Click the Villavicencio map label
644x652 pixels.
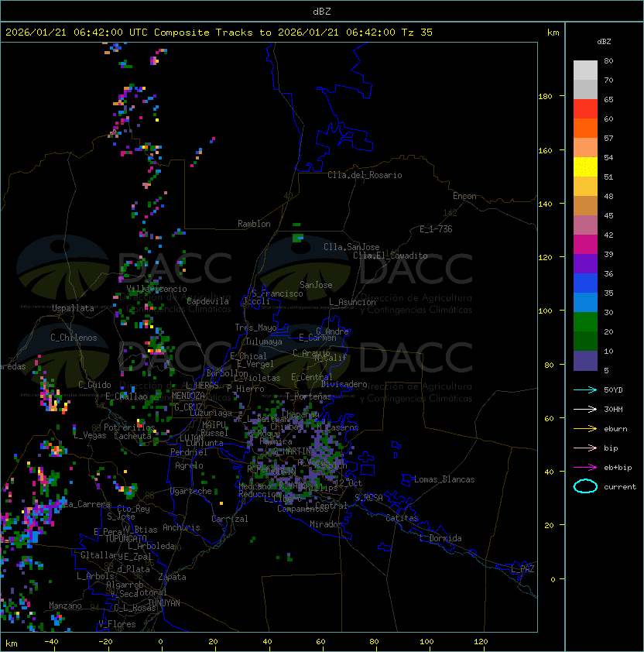(x=156, y=289)
